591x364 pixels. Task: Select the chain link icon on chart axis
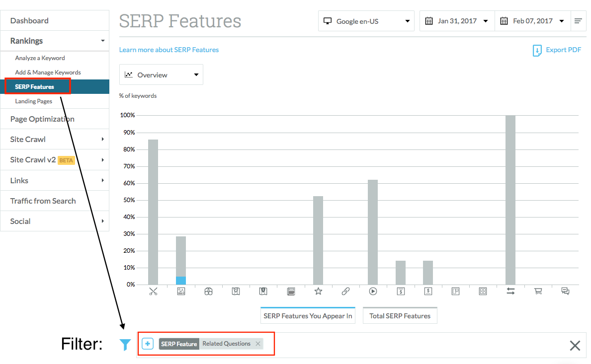pyautogui.click(x=346, y=291)
